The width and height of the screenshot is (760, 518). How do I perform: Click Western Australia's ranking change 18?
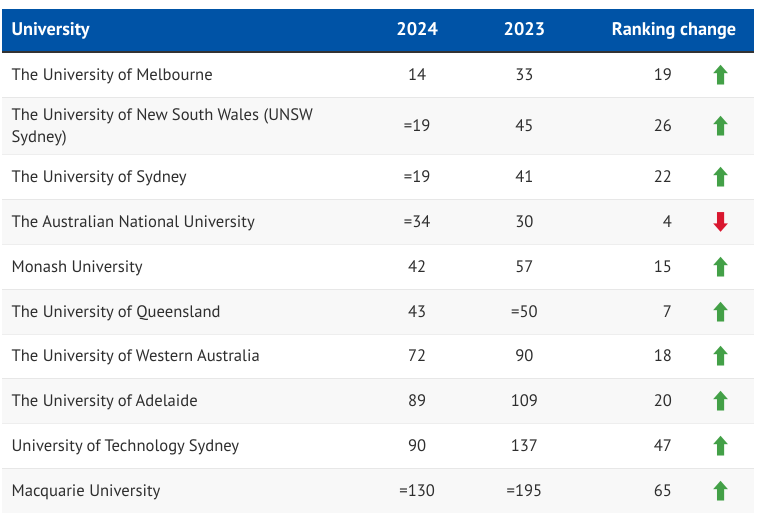[663, 356]
